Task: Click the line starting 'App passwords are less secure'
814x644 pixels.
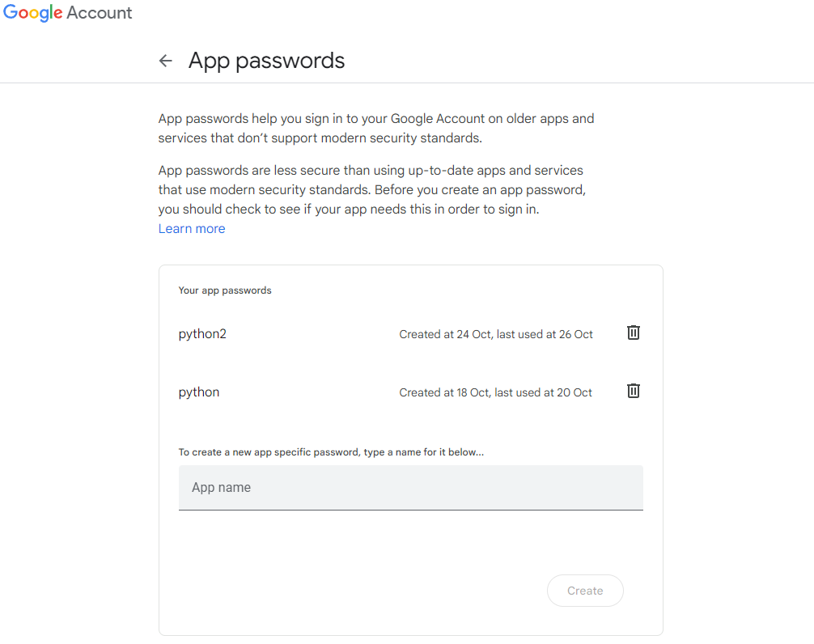Action: [x=371, y=171]
